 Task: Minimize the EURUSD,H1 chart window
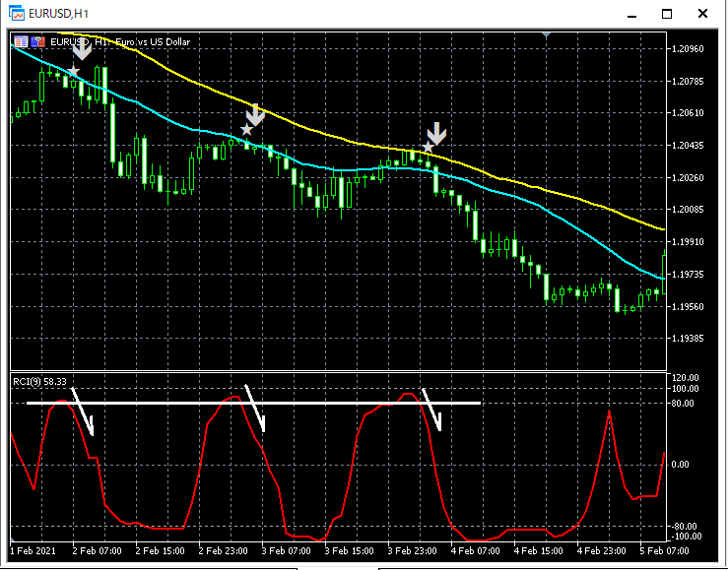pyautogui.click(x=631, y=16)
